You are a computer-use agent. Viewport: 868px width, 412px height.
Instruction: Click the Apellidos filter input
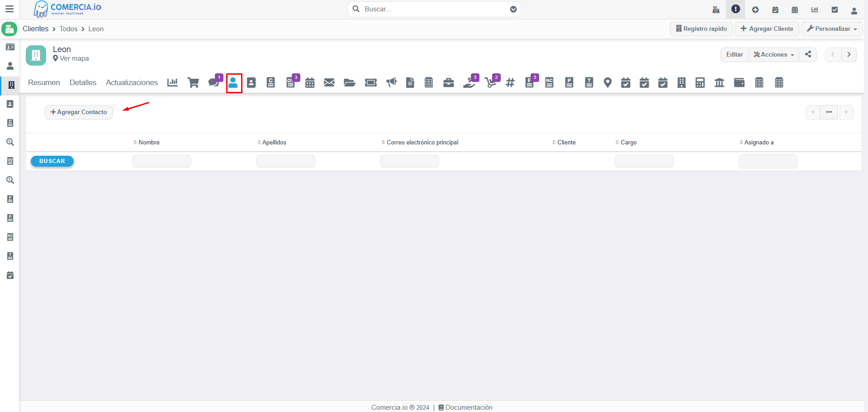pos(286,161)
